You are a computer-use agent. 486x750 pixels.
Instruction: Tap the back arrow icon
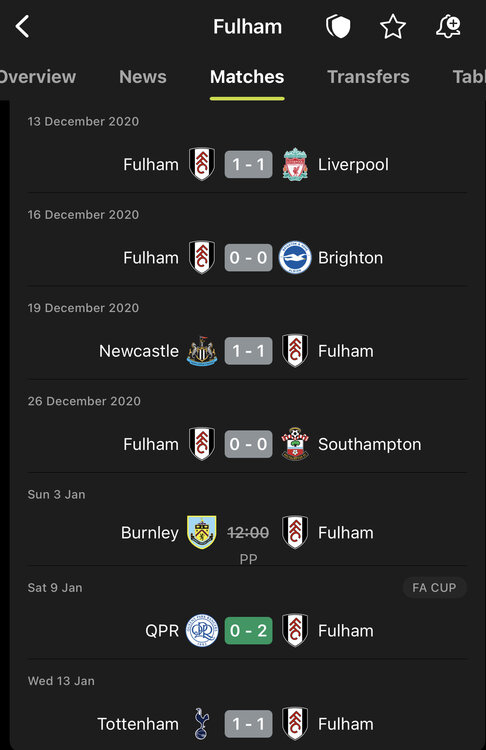[22, 26]
